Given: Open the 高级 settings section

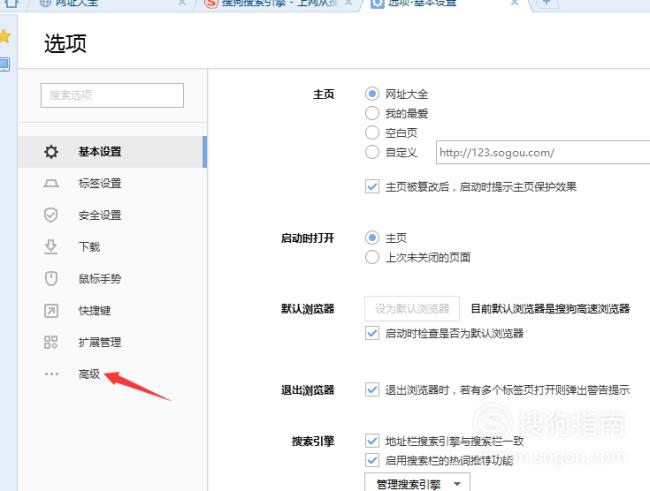Looking at the screenshot, I should 112,374.
